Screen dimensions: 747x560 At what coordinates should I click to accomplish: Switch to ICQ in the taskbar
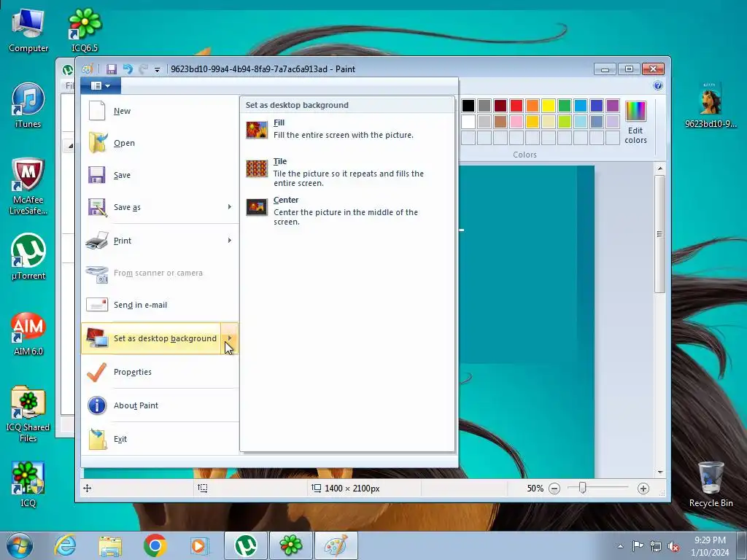click(290, 545)
